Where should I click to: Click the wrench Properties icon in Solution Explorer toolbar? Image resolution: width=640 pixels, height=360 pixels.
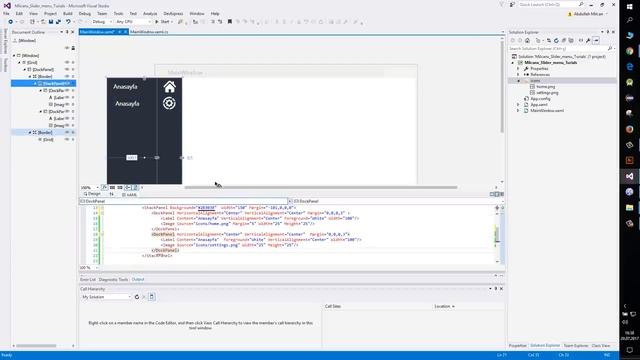588,40
